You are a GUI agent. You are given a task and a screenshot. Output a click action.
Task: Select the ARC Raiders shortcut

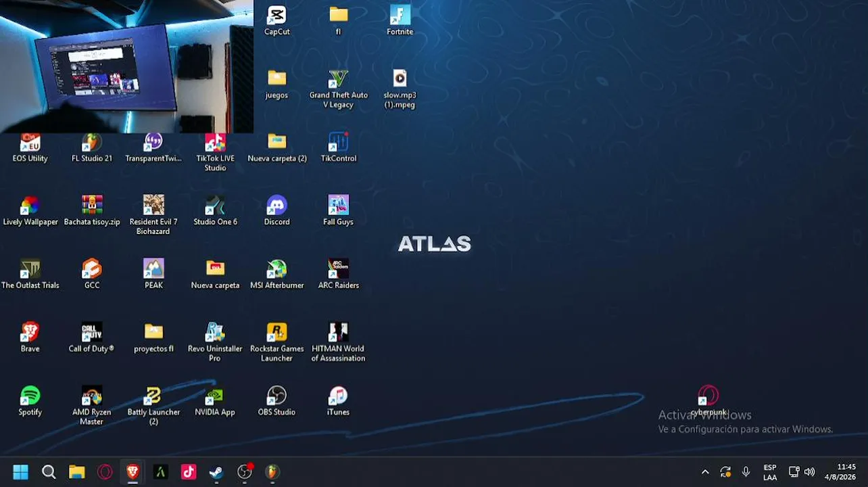(x=338, y=275)
